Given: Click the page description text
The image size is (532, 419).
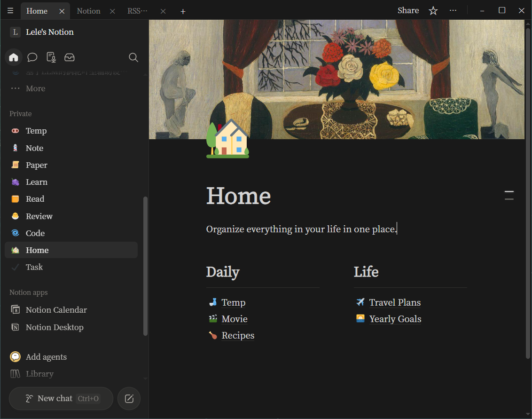Looking at the screenshot, I should point(301,229).
